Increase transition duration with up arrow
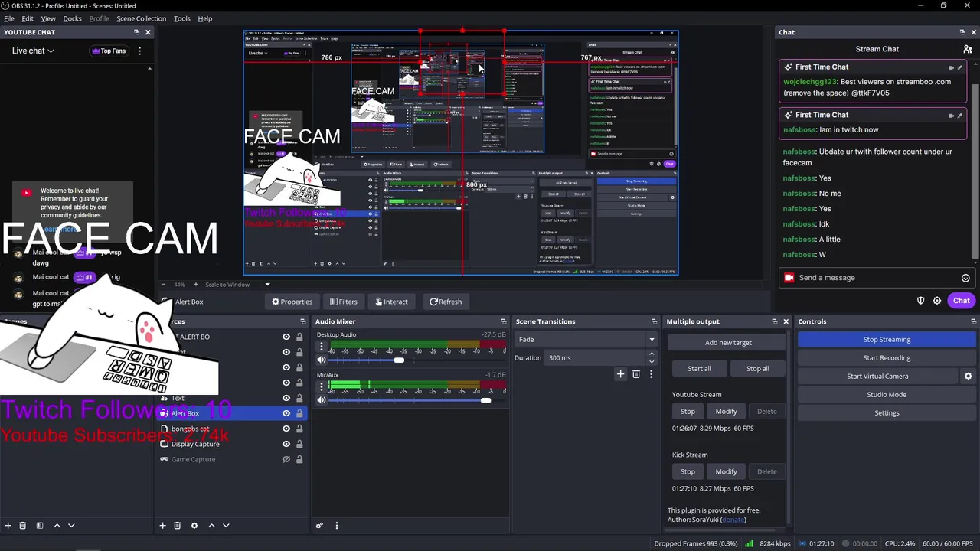Screen dimensions: 980x551 652,354
